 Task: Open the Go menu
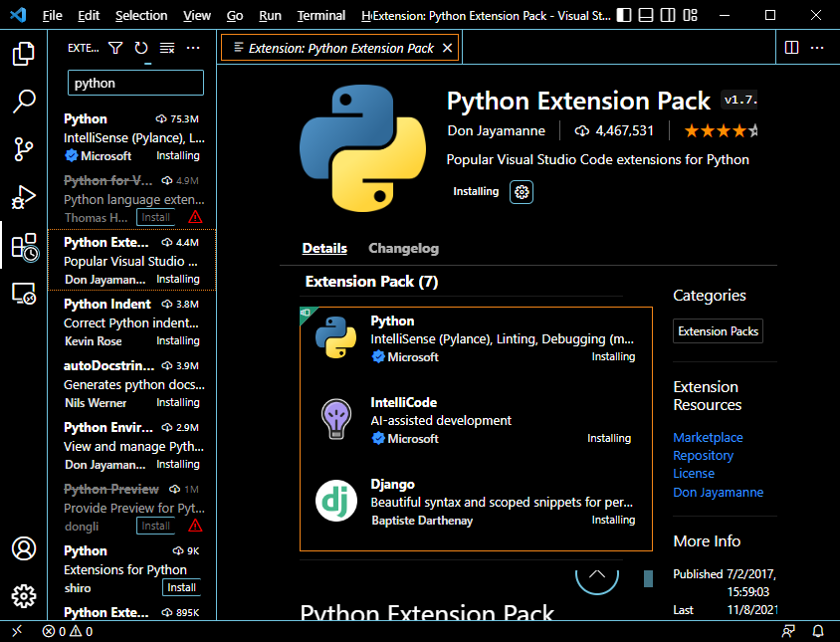pyautogui.click(x=235, y=16)
